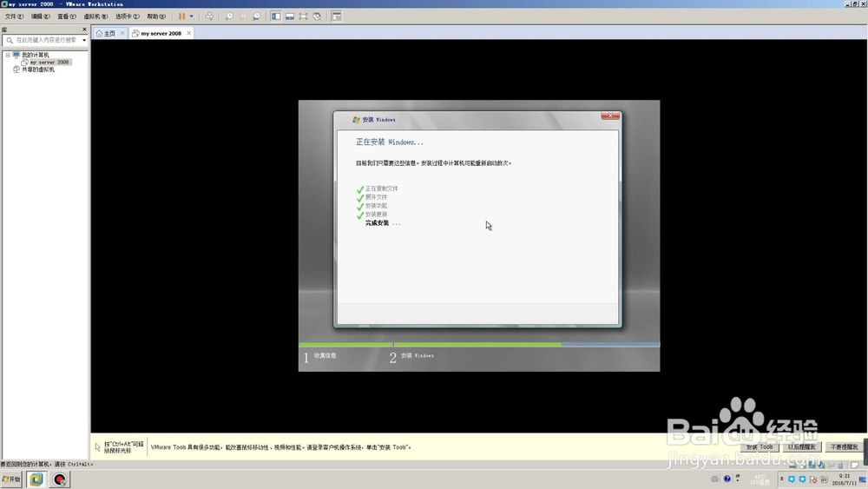Open the 选项卡 menu

click(x=127, y=17)
